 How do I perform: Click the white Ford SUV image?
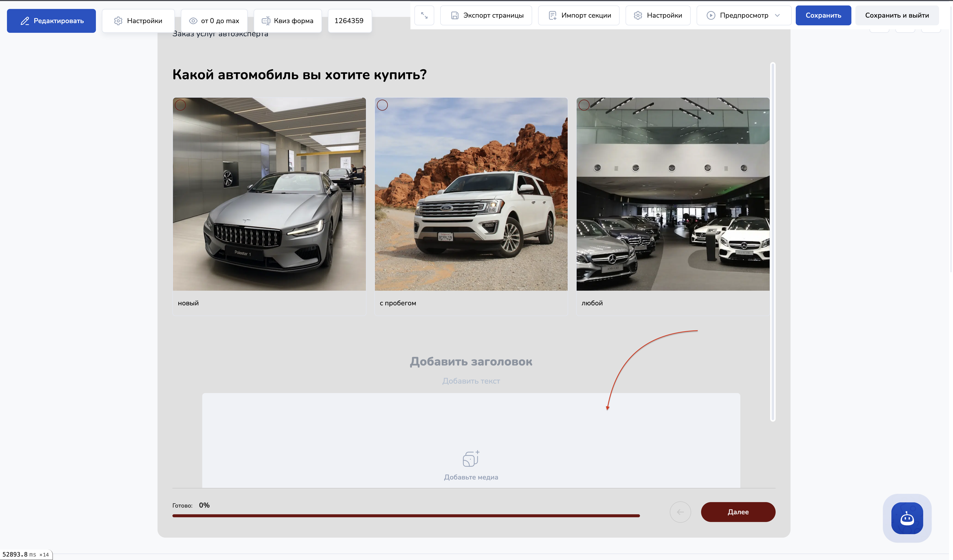point(471,194)
